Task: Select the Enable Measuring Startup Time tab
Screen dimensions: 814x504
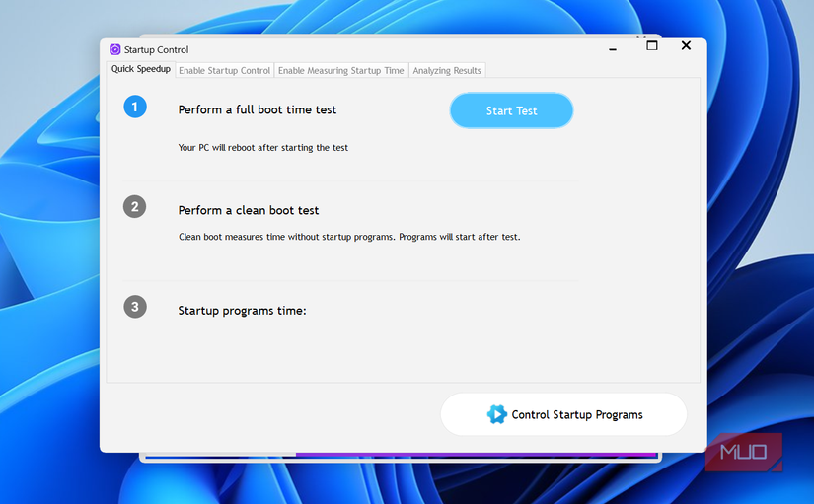Action: click(x=341, y=71)
